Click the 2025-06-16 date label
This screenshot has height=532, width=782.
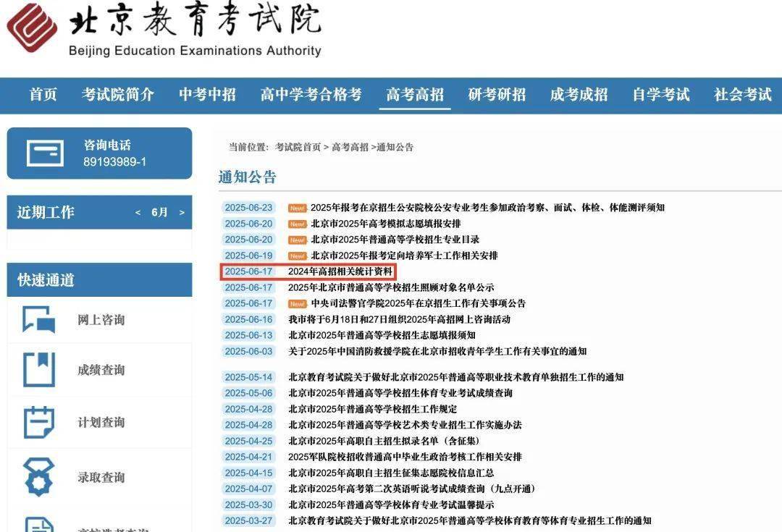click(x=248, y=319)
